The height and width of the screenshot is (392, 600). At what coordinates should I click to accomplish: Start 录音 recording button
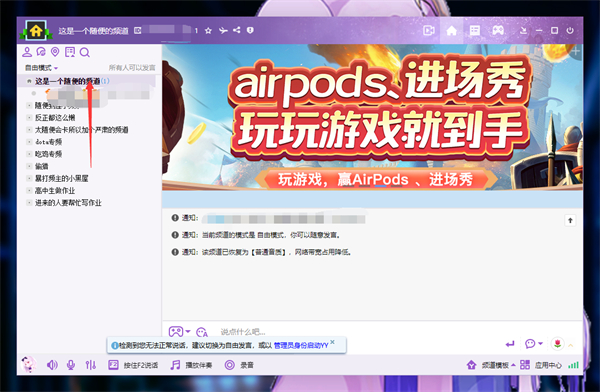239,365
